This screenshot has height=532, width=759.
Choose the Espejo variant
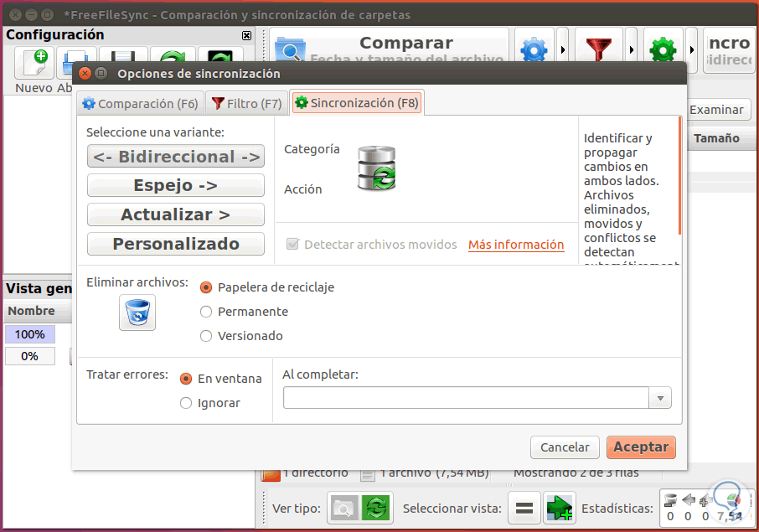(x=176, y=185)
